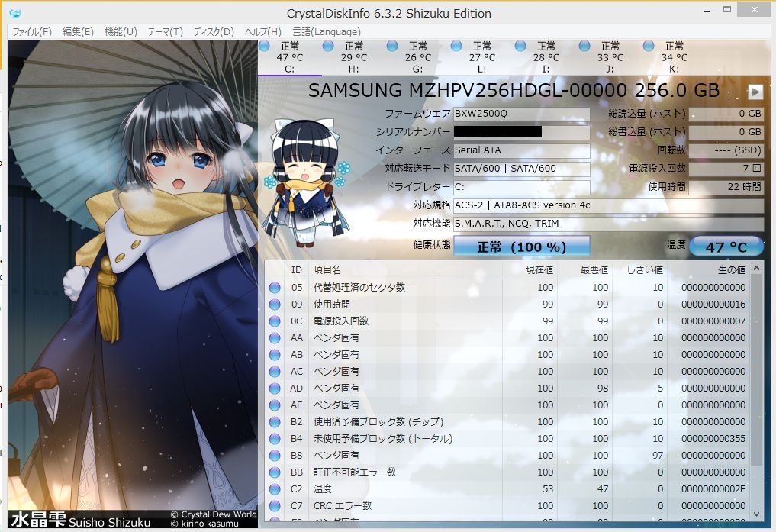The image size is (776, 532).
Task: Click the next disk arrow button
Action: point(755,92)
